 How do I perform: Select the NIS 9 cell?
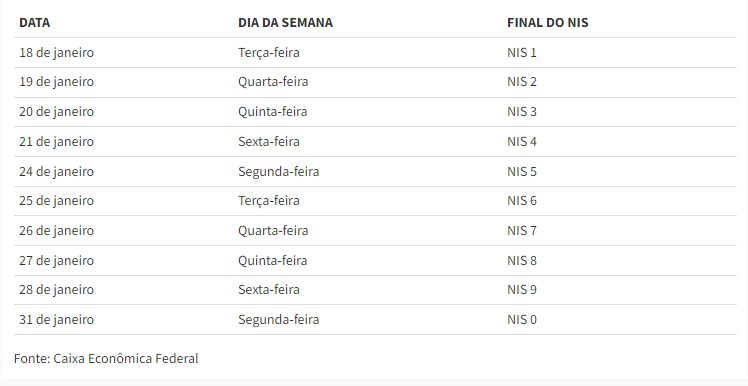(x=522, y=290)
